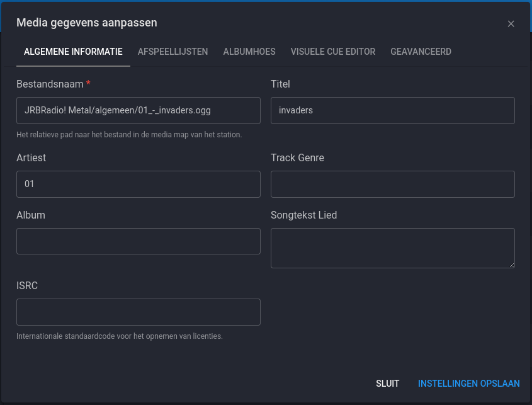Switch to the Afspeellijsten tab
This screenshot has width=532, height=405.
click(173, 52)
